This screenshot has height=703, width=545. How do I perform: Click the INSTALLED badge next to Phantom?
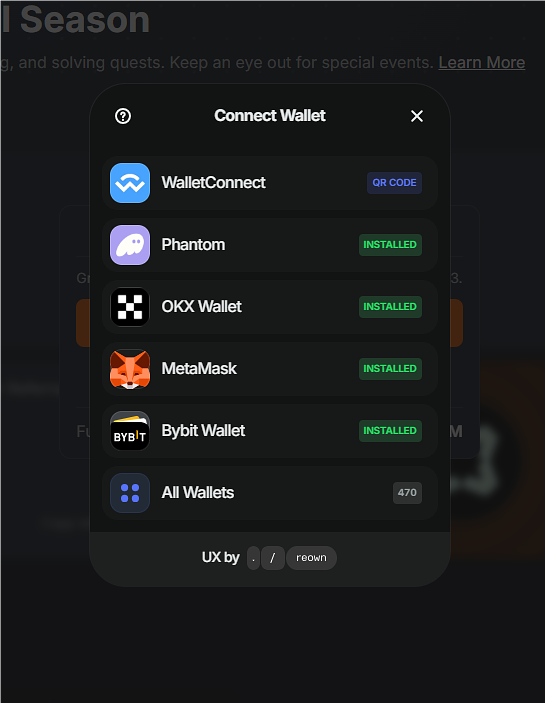tap(390, 245)
